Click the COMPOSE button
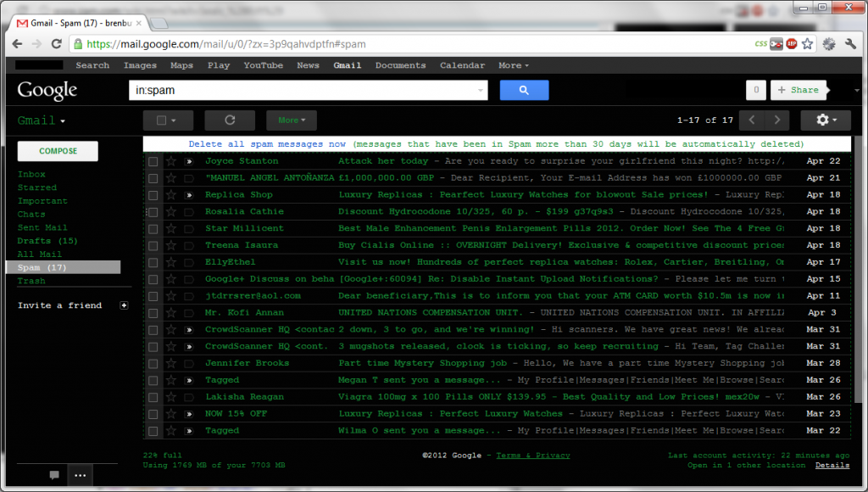 [x=58, y=151]
